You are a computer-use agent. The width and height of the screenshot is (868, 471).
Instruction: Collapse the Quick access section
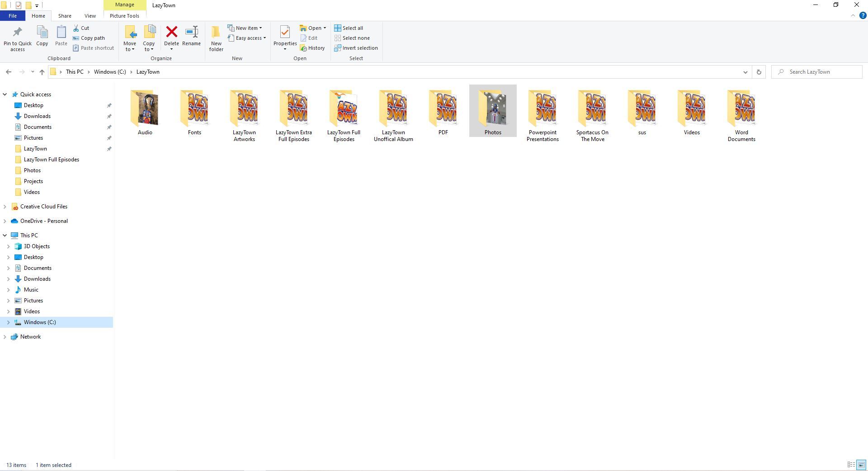point(5,94)
